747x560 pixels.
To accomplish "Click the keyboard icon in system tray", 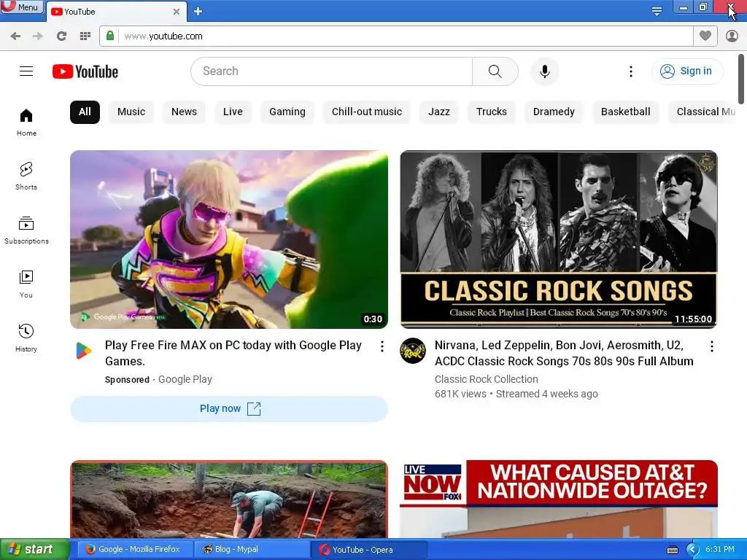I will coord(672,550).
